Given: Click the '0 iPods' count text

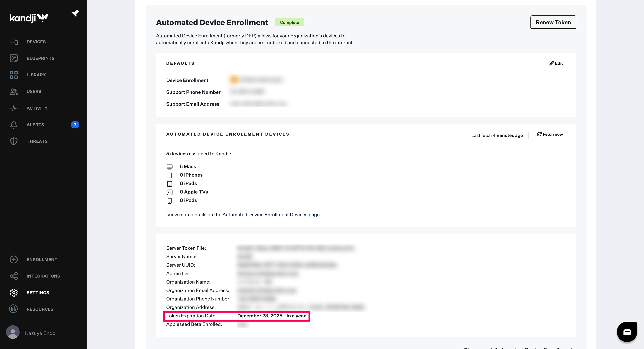Looking at the screenshot, I should [188, 200].
